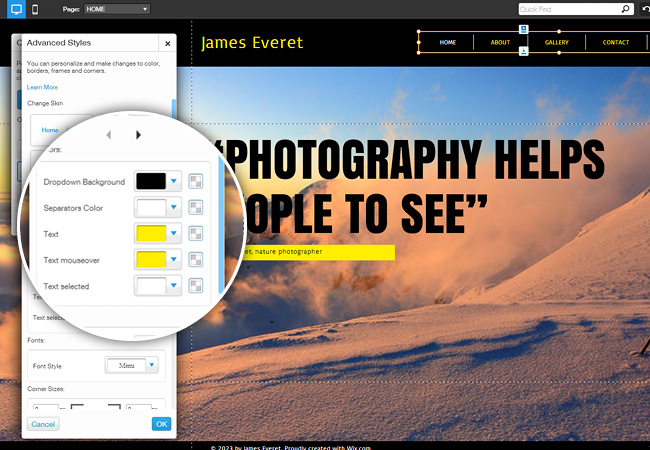Open the Text row opacity icon
The width and height of the screenshot is (650, 450).
click(x=196, y=234)
